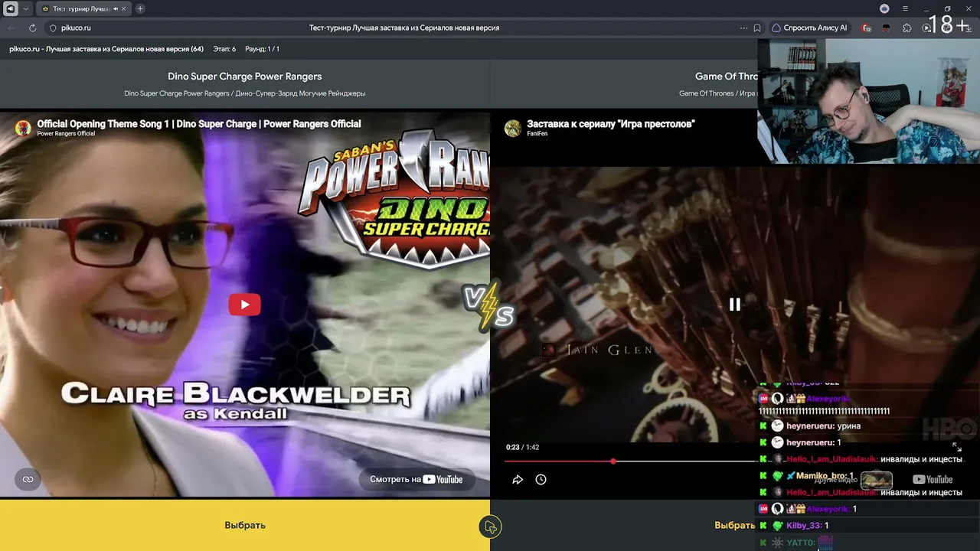This screenshot has width=980, height=551.
Task: Click the Game Of Thrones contestant title
Action: (x=727, y=77)
